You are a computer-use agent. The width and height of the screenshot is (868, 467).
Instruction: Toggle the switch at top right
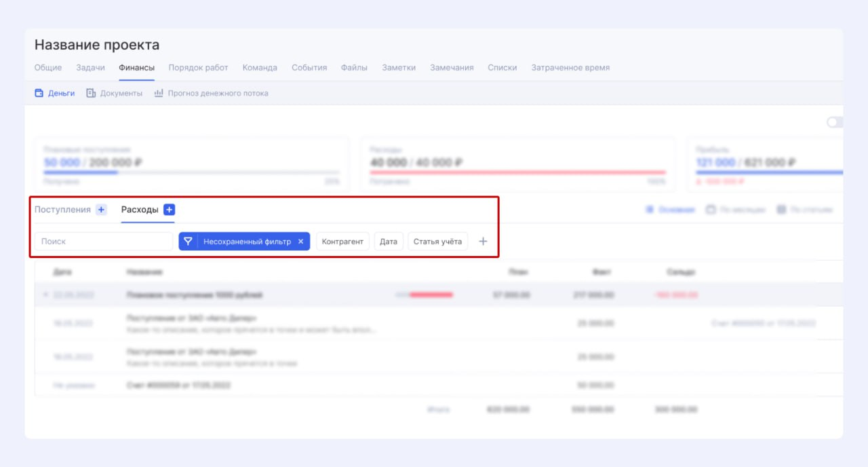click(x=835, y=122)
